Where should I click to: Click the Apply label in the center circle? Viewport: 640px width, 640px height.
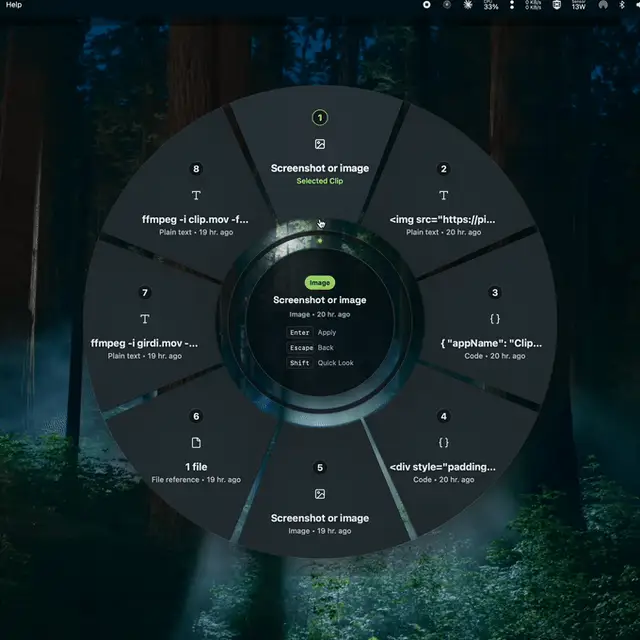(x=327, y=332)
